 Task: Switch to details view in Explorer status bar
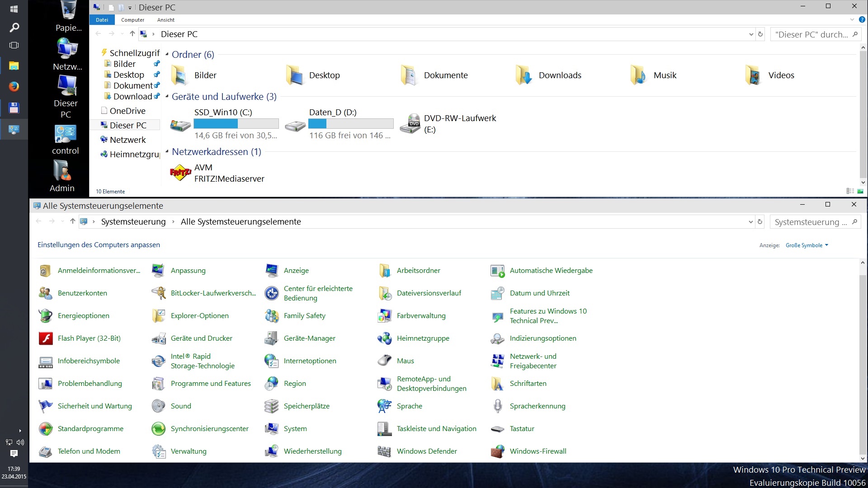pyautogui.click(x=850, y=191)
